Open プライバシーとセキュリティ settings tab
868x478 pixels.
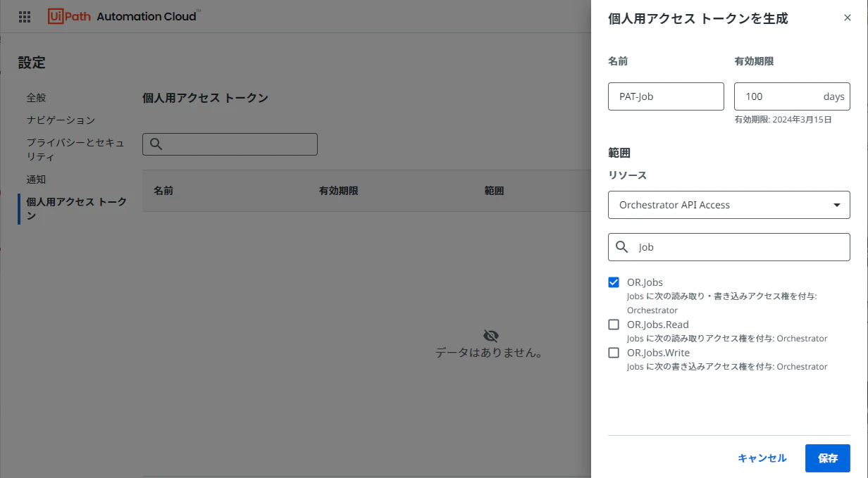pyautogui.click(x=75, y=149)
